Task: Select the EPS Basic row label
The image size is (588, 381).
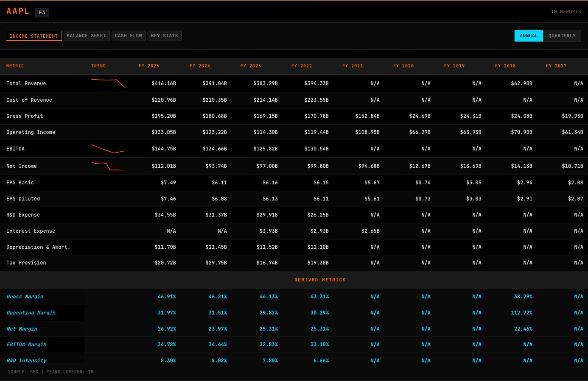Action: pos(20,183)
